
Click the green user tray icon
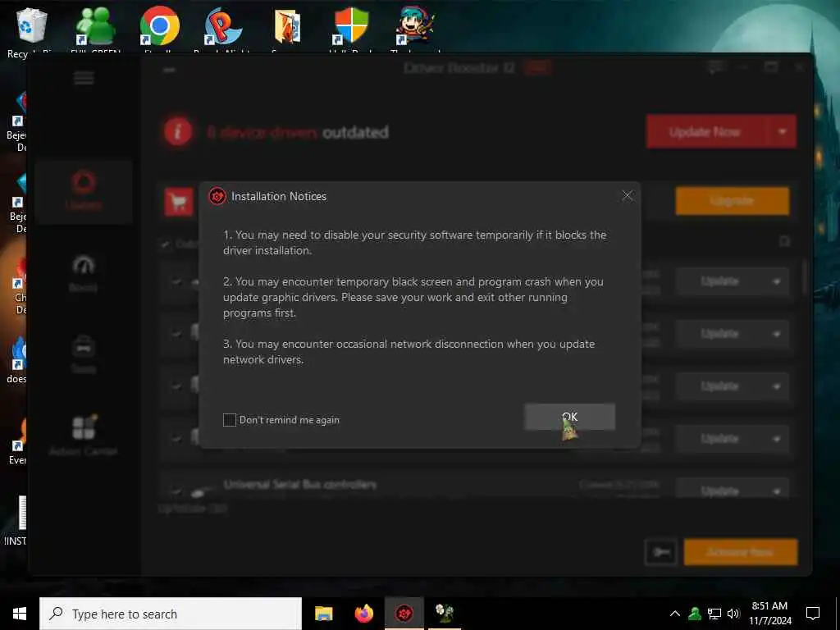pyautogui.click(x=695, y=614)
